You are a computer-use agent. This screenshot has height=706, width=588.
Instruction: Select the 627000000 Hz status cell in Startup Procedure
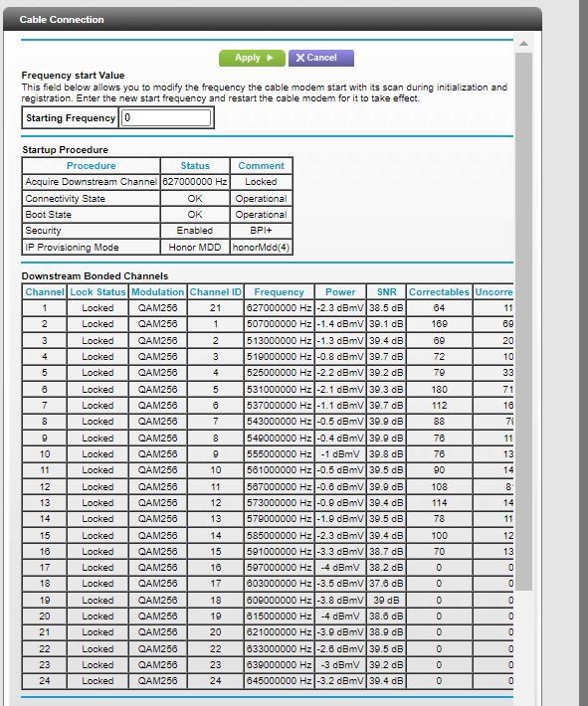[195, 182]
